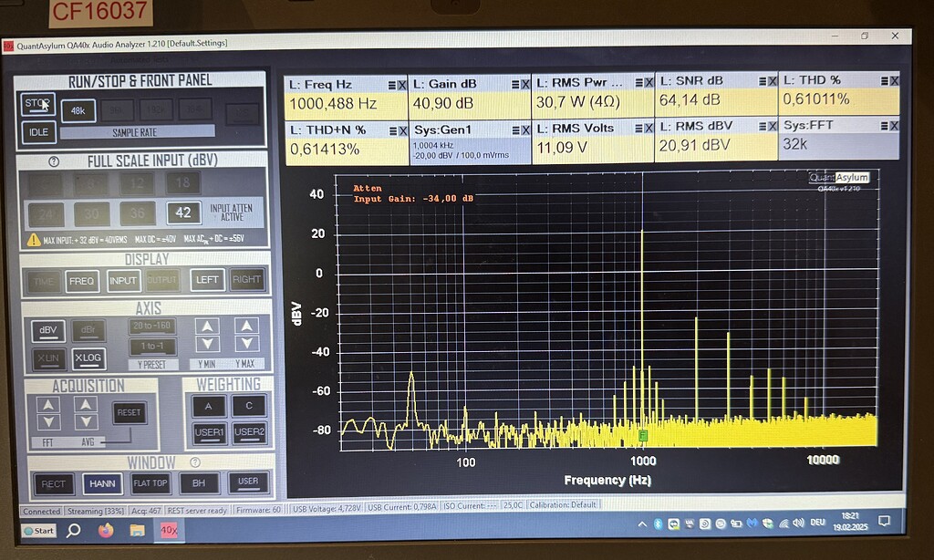Toggle the RIGHT channel display
Screen dimensions: 934x560
(x=246, y=280)
